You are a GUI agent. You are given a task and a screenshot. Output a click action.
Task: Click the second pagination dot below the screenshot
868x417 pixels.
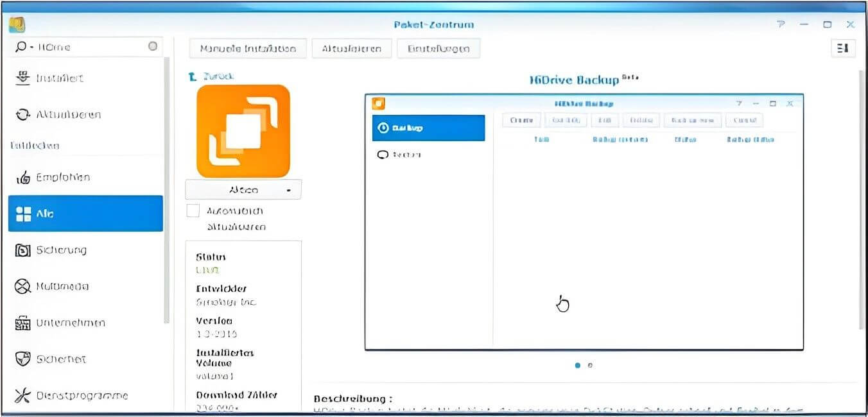click(589, 364)
